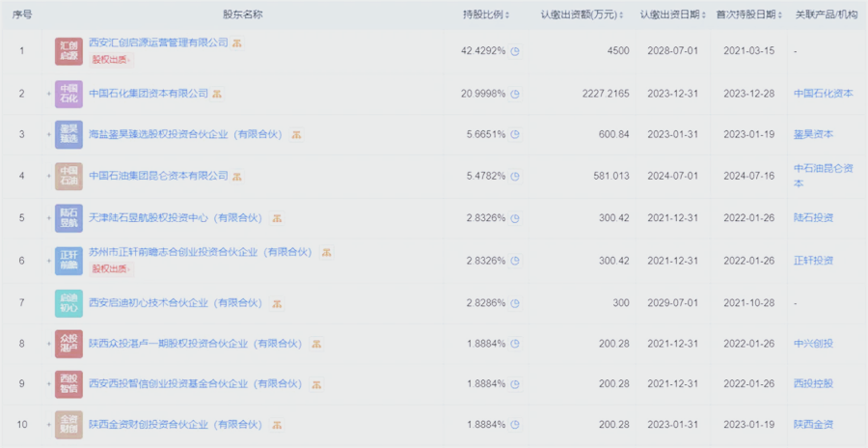868x448 pixels.
Task: View history clock icon in row 10 (陕西金资财创)
Action: tap(515, 425)
